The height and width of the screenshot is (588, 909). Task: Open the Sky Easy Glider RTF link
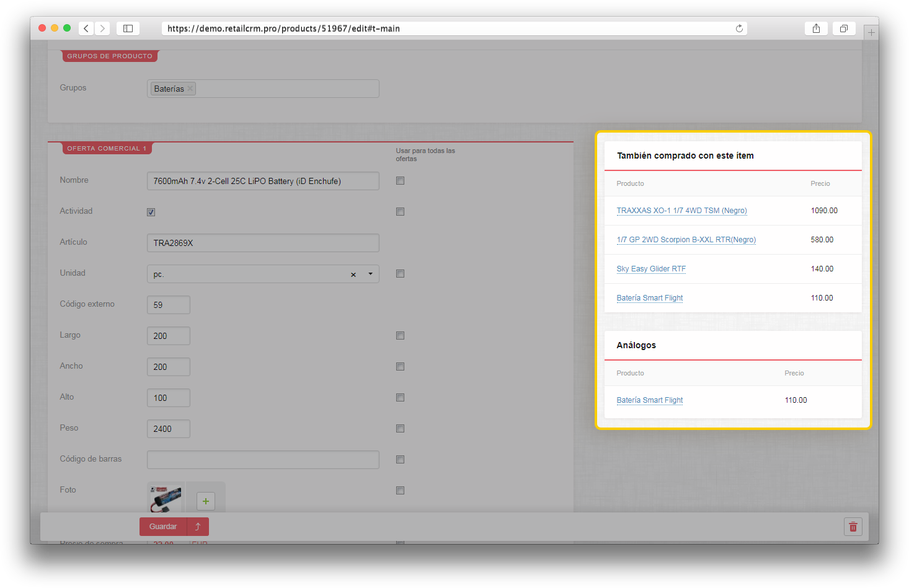pyautogui.click(x=651, y=269)
